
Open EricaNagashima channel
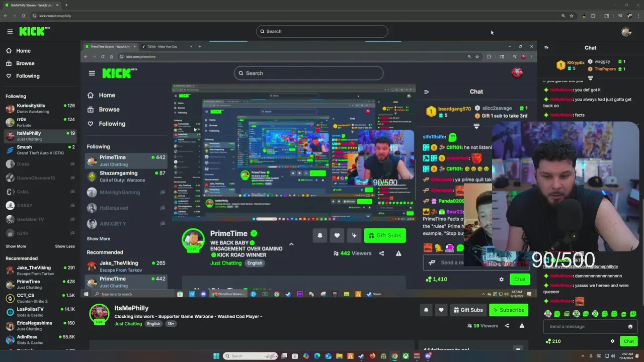pos(40,326)
